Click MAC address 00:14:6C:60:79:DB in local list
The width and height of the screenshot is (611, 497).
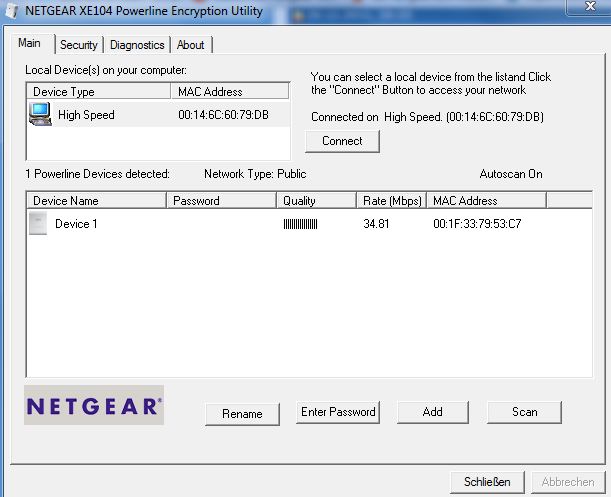(x=223, y=115)
